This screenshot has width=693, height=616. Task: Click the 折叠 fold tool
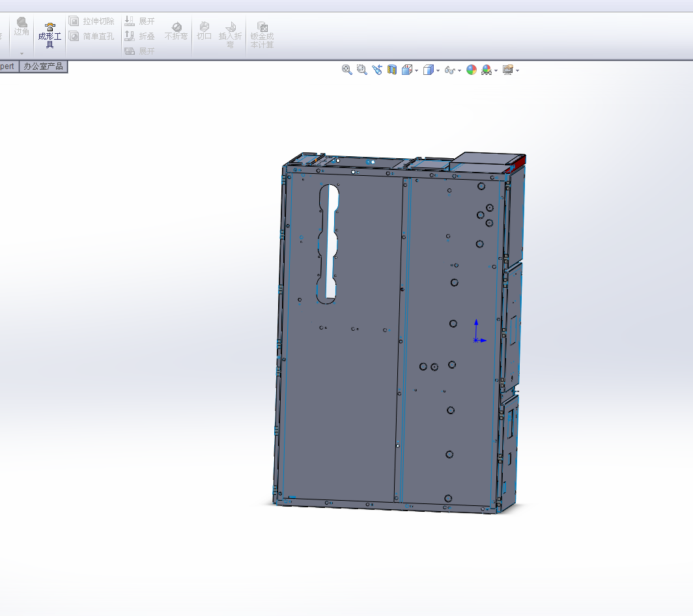[x=139, y=36]
